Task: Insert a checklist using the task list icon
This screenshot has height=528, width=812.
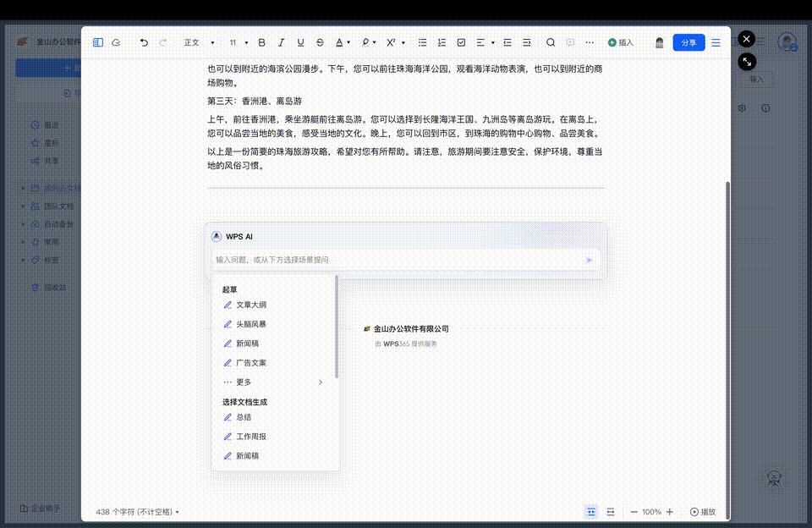Action: [x=460, y=42]
